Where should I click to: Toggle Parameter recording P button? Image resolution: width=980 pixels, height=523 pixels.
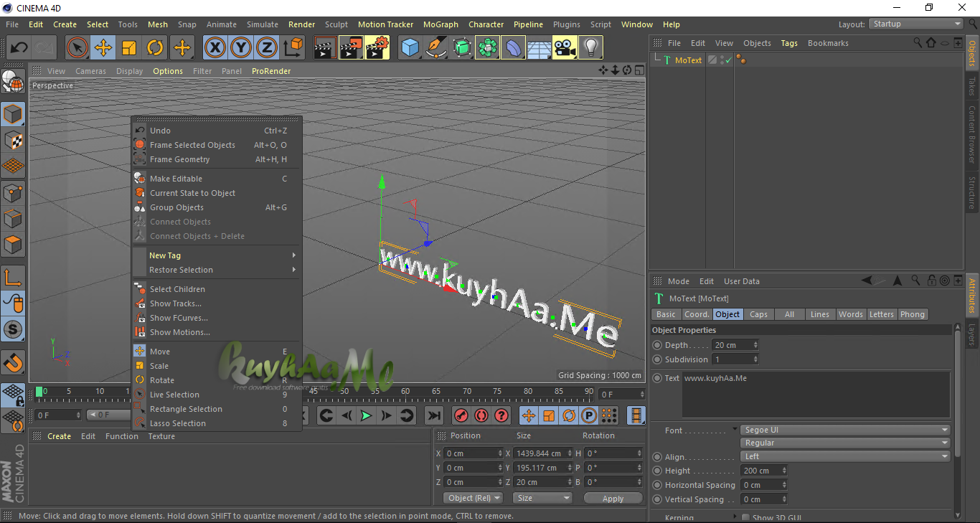(589, 415)
